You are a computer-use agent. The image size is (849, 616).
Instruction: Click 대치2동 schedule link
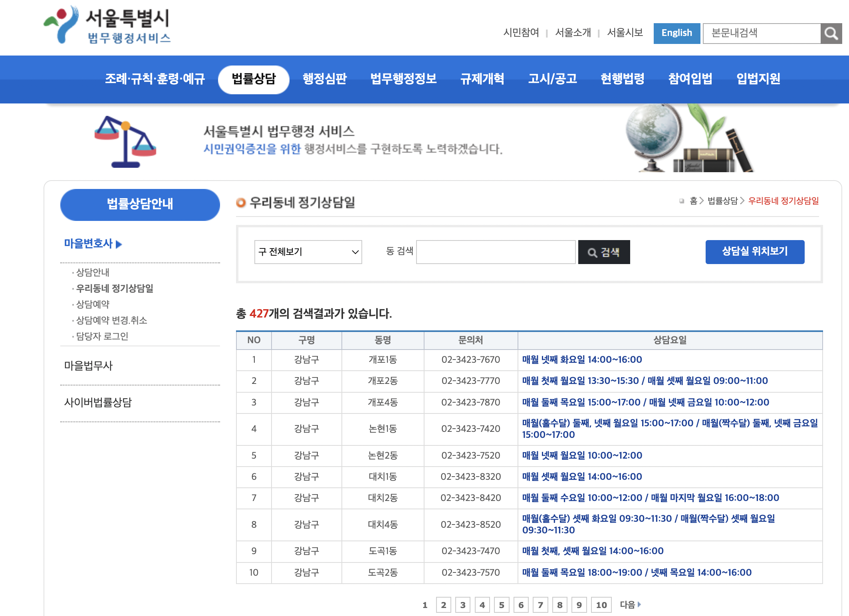tap(651, 498)
